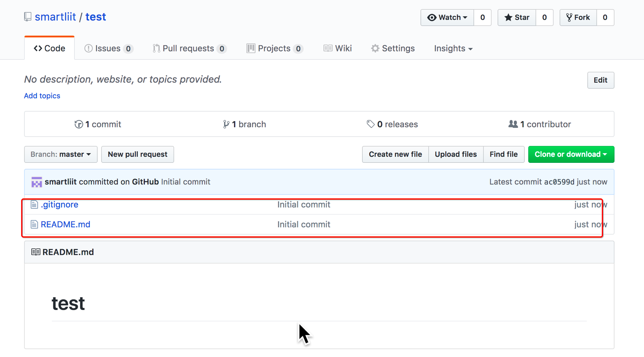Open the .gitignore file
Image resolution: width=644 pixels, height=357 pixels.
(x=60, y=205)
